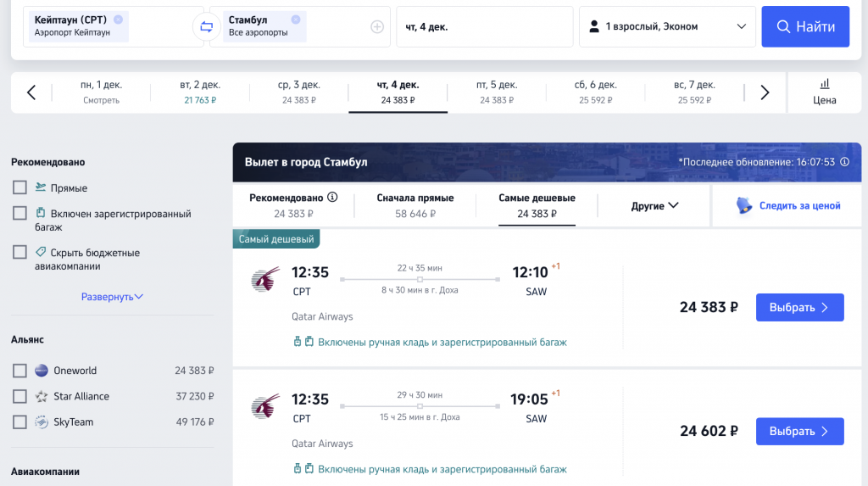Select date сб, 6 дек.

coord(596,92)
